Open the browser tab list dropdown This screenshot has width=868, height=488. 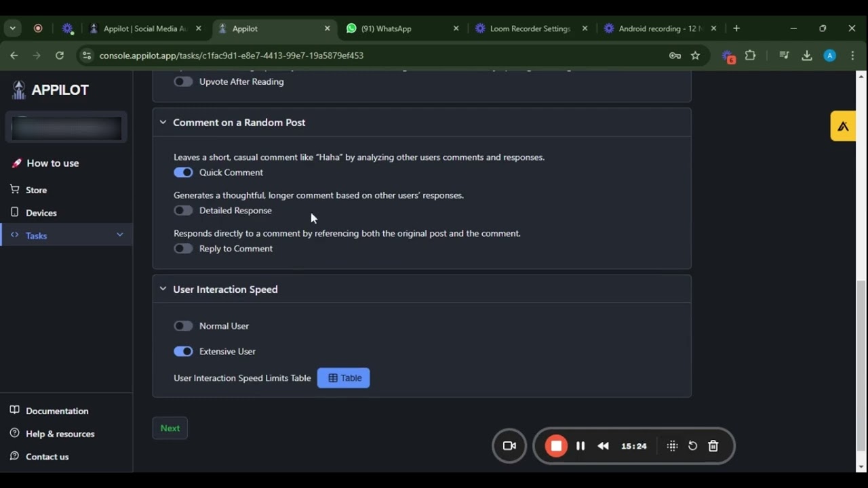[x=12, y=28]
